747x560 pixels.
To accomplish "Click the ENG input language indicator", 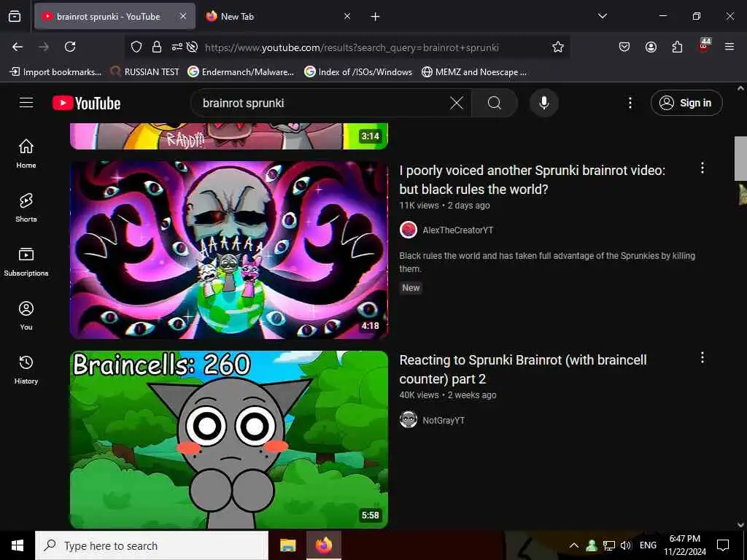I will click(648, 545).
